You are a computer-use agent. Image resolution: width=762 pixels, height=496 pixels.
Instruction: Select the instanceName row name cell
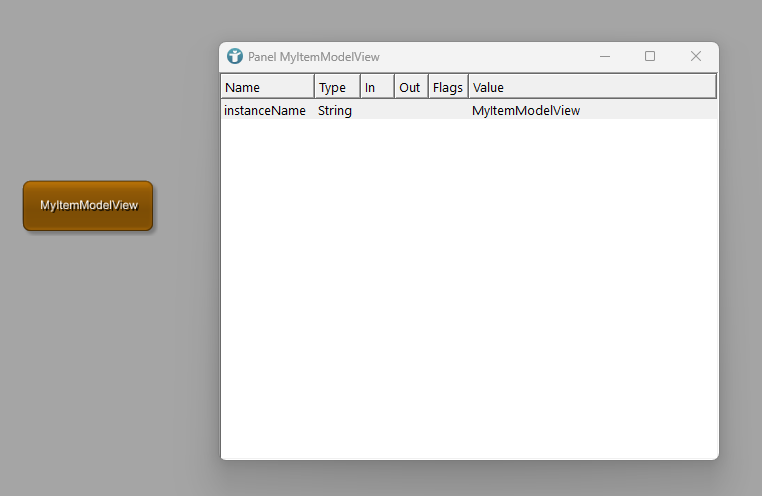[265, 111]
